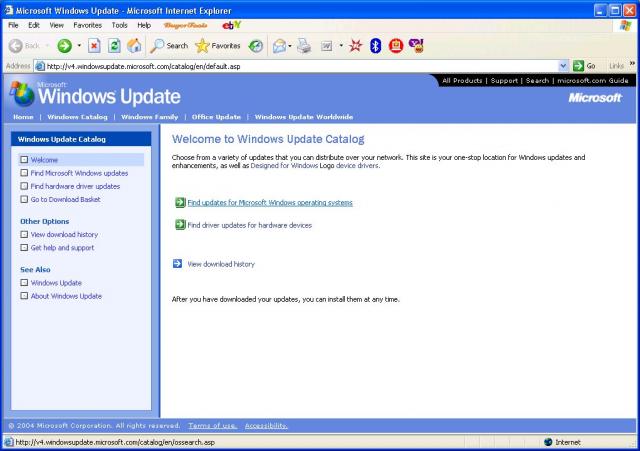Screen dimensions: 640x451
Task: Click the Yahoo Messenger toolbar icon
Action: point(416,46)
